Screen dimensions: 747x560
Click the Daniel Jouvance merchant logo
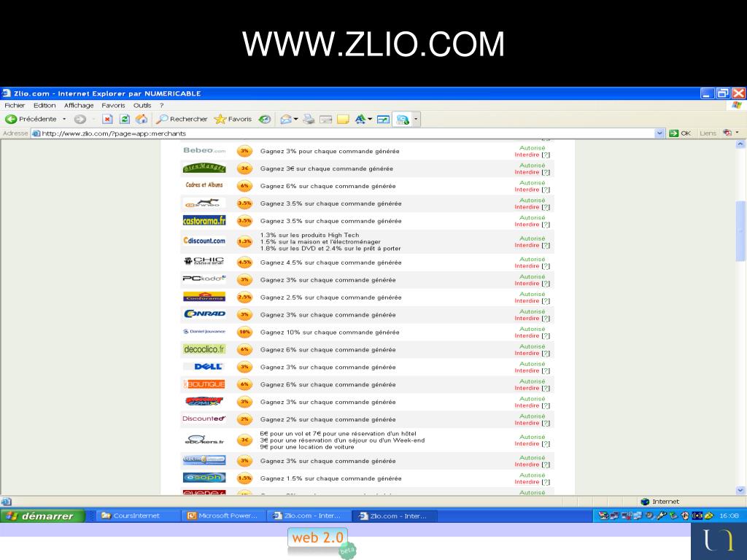(204, 332)
